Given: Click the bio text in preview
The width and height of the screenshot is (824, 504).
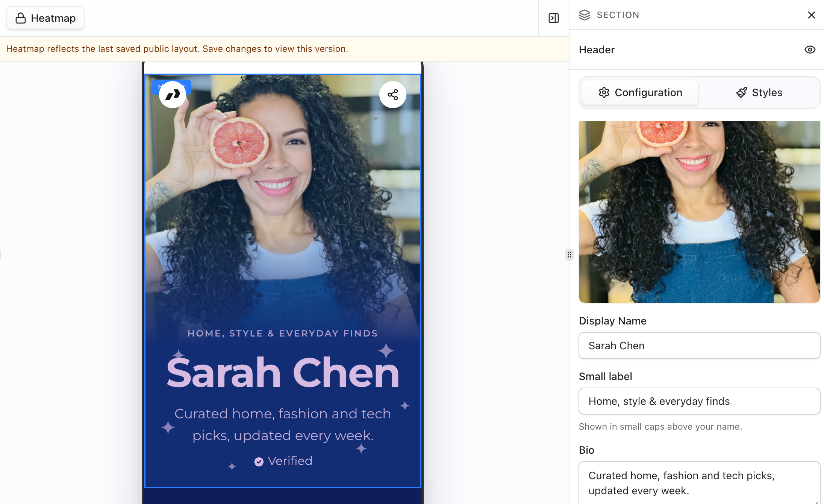Looking at the screenshot, I should pyautogui.click(x=283, y=424).
